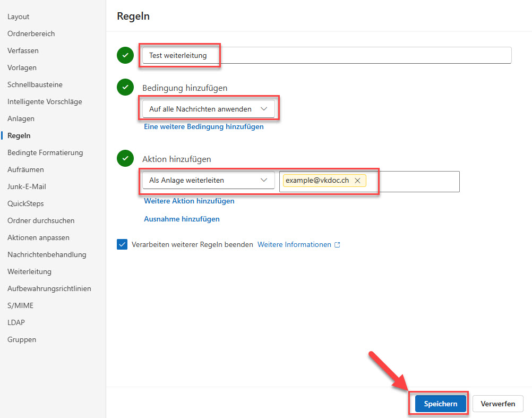The image size is (532, 418).
Task: Select Gruppen in the sidebar
Action: click(22, 339)
